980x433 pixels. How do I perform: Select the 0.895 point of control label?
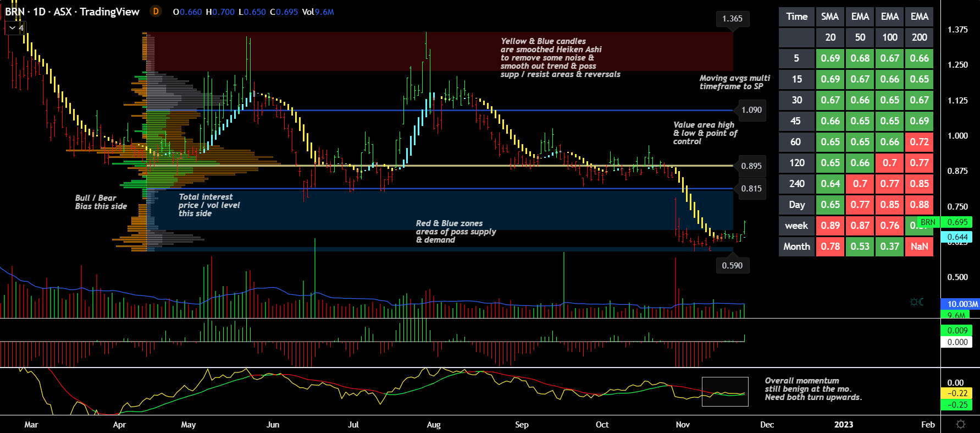(751, 166)
